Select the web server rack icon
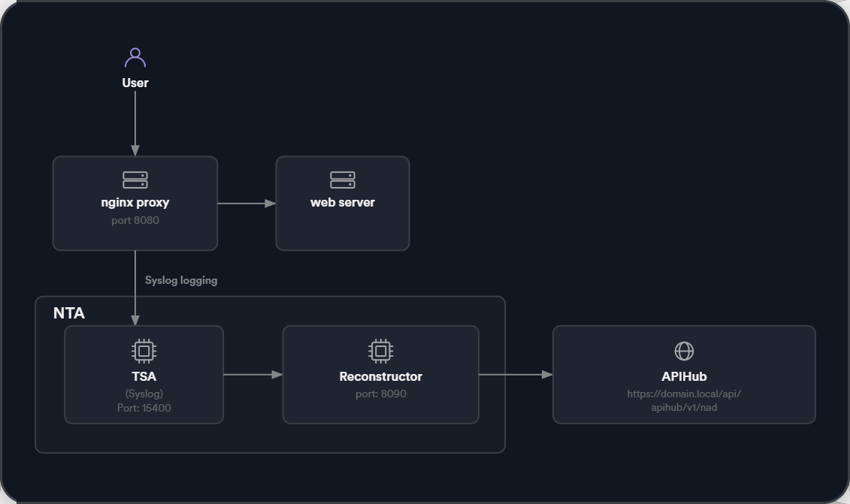 (x=343, y=180)
